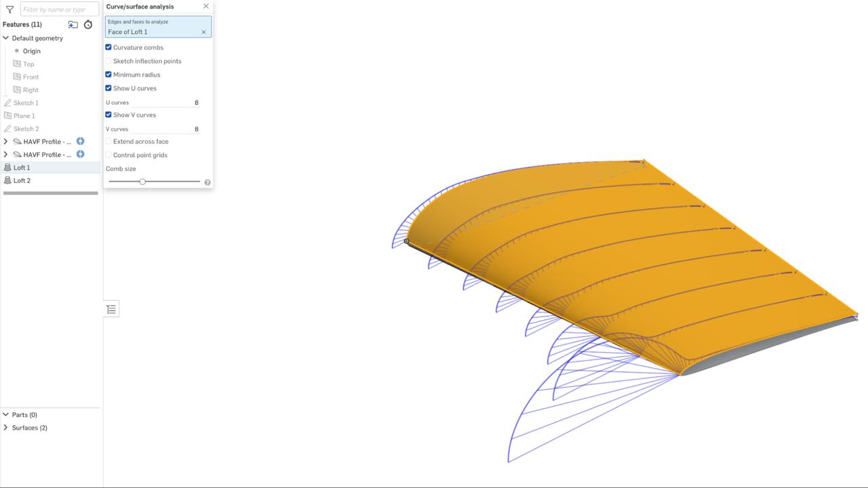Expand the first HAVF Profile feature
Image resolution: width=868 pixels, height=488 pixels.
click(x=5, y=141)
